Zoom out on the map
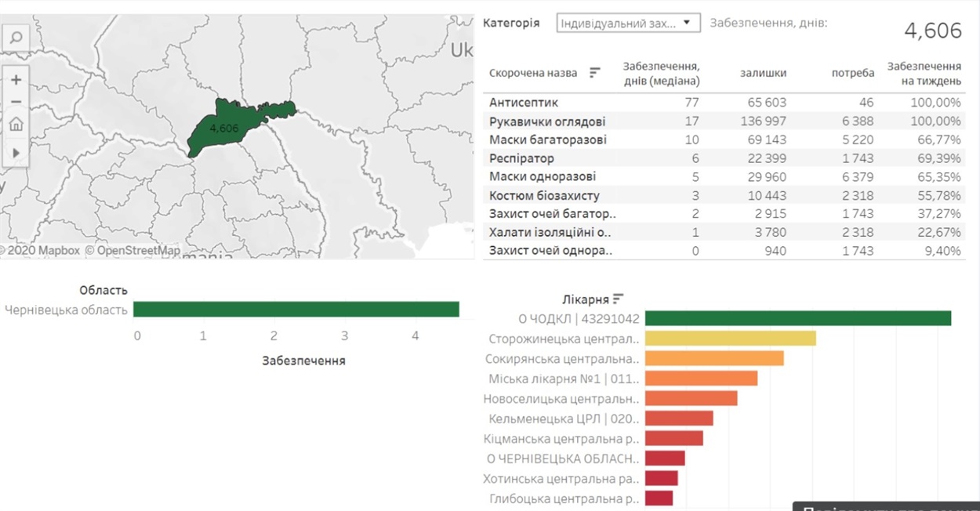Screen dimensions: 980x511 click(16, 102)
